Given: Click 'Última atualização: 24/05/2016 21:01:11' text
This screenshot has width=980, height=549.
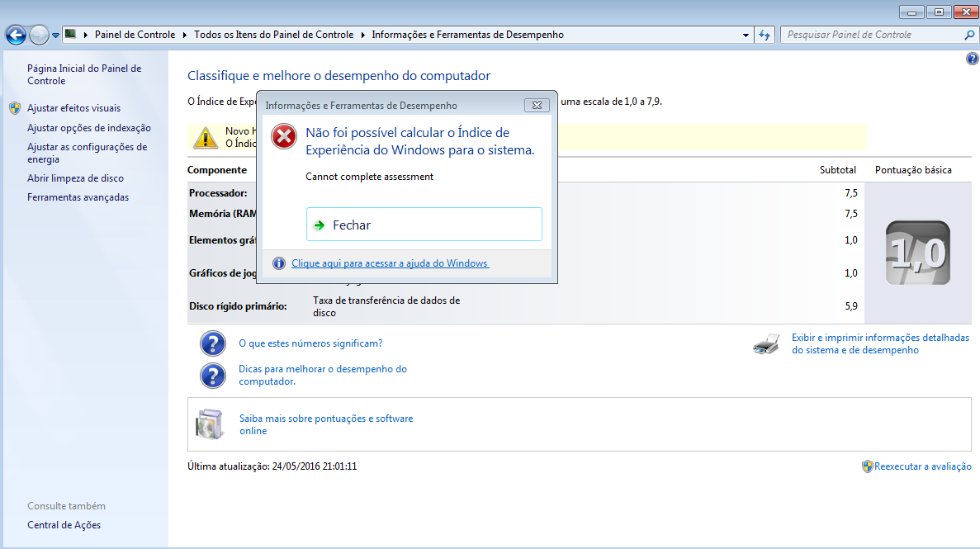Looking at the screenshot, I should (x=272, y=466).
